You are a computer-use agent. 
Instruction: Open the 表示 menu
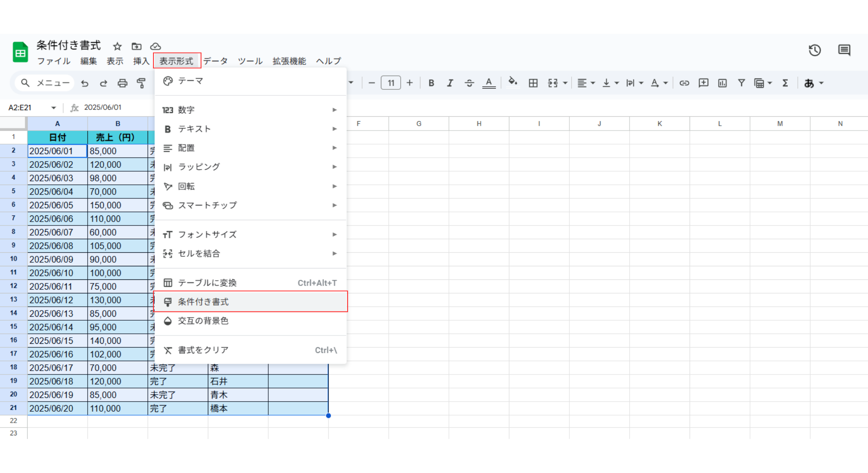pos(115,61)
